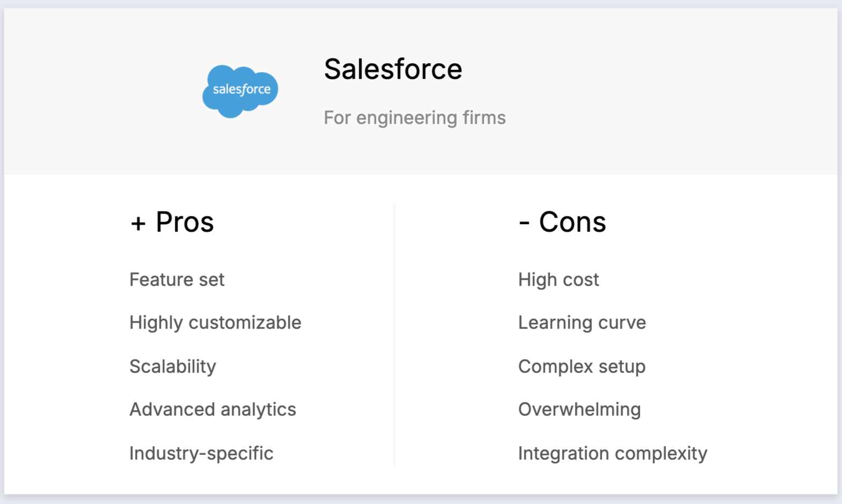
Task: Select the 'Industry-specific' pro item
Action: pyautogui.click(x=202, y=454)
